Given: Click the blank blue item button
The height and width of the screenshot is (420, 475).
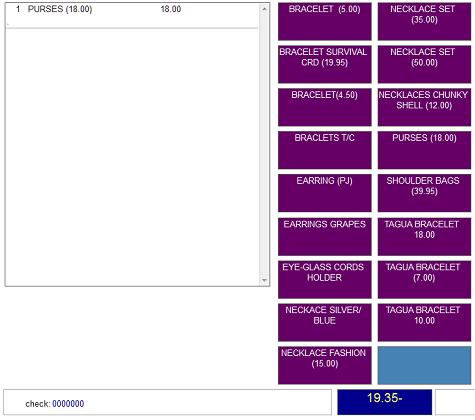Looking at the screenshot, I should tap(424, 365).
